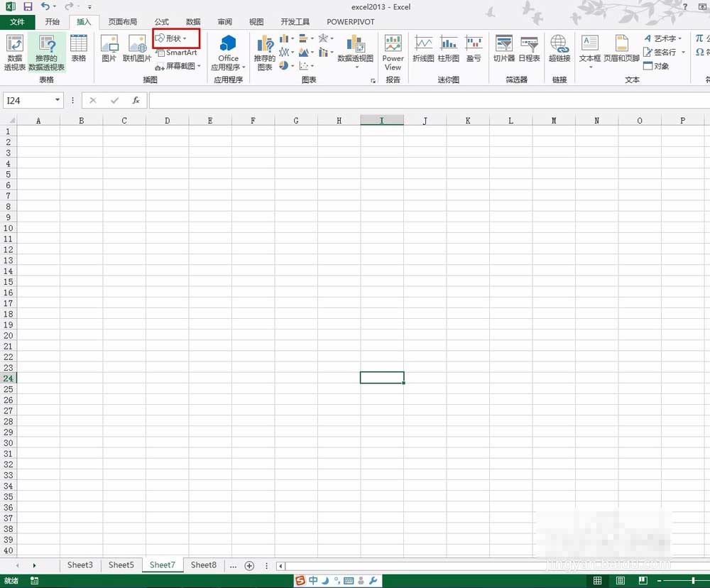
Task: Select the Sheet5 worksheet tab
Action: point(121,565)
